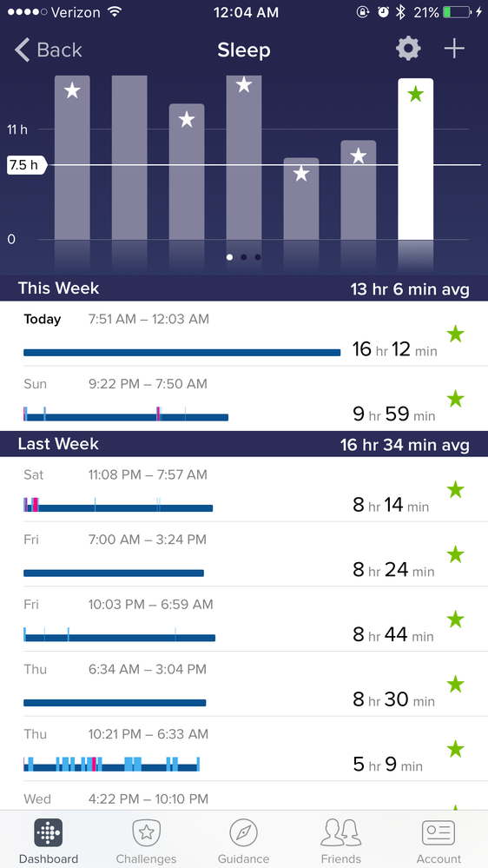Tap the green star on today's chart bar
Viewport: 488px width, 868px height.
416,94
